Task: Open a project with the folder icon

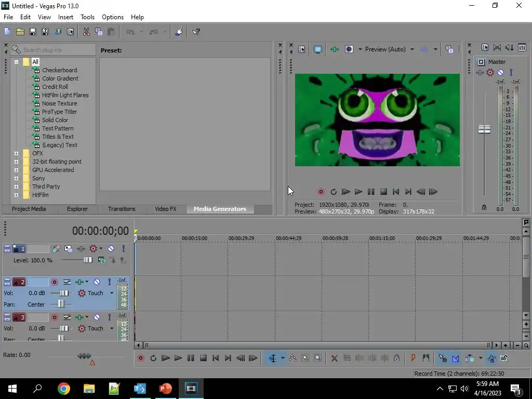Action: coord(20,32)
